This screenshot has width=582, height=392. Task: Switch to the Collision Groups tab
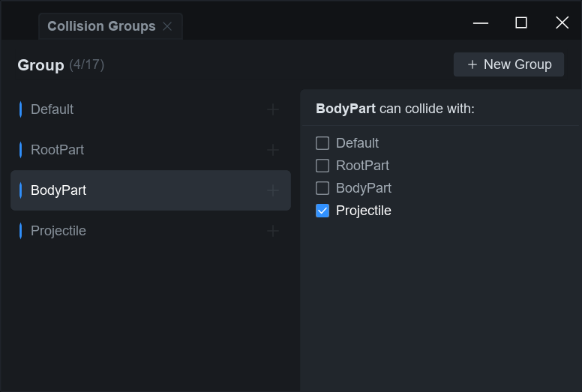click(x=101, y=26)
